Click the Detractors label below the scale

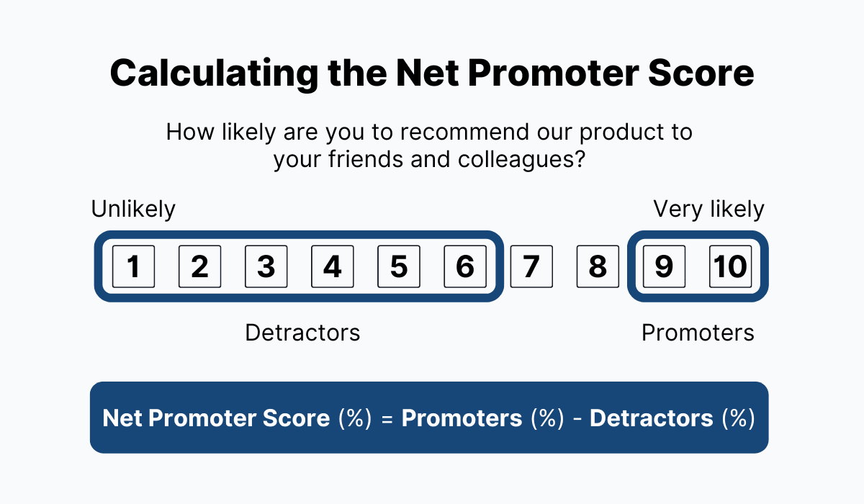coord(302,333)
